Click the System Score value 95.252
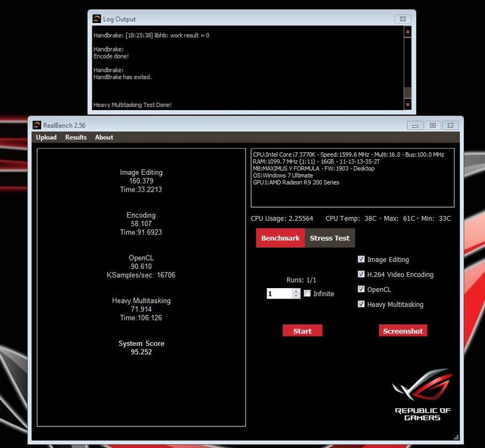 click(x=141, y=352)
